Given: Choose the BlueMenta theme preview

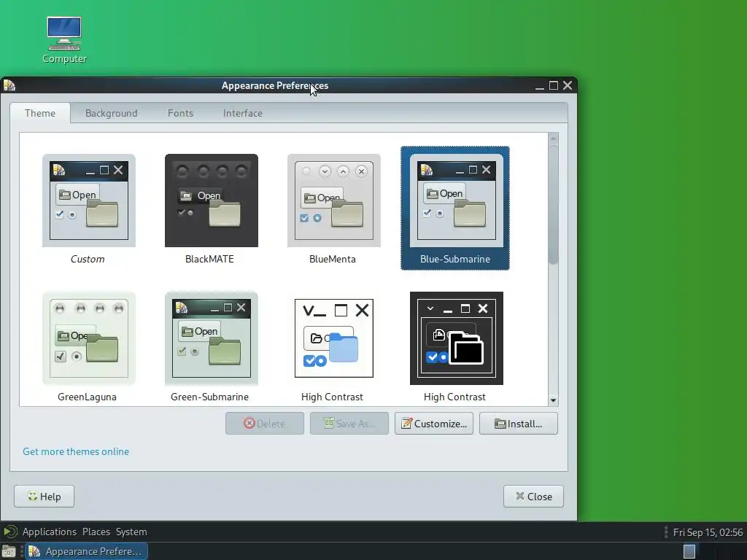Looking at the screenshot, I should tap(333, 201).
